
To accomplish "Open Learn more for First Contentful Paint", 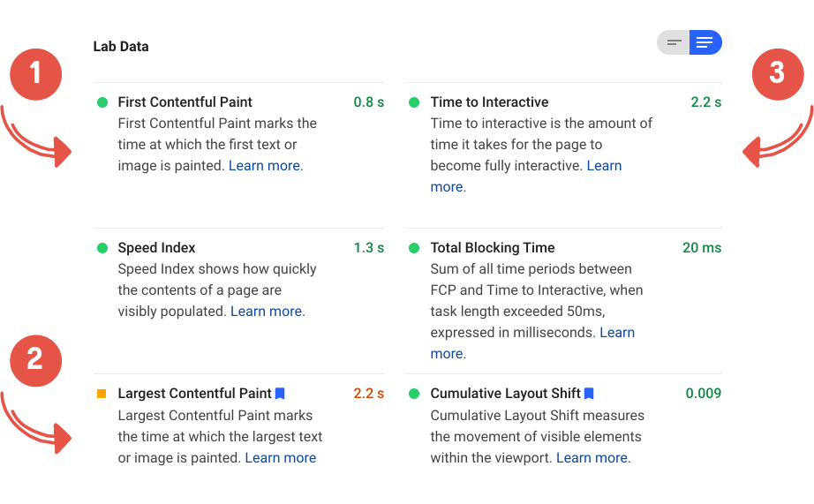I will [x=264, y=166].
